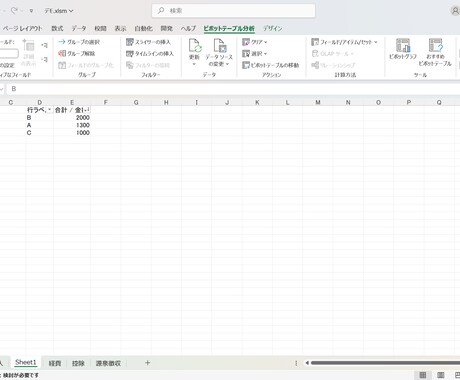This screenshot has height=380, width=460.
Task: Click the 選択 icon in アクション group
Action: point(246,53)
